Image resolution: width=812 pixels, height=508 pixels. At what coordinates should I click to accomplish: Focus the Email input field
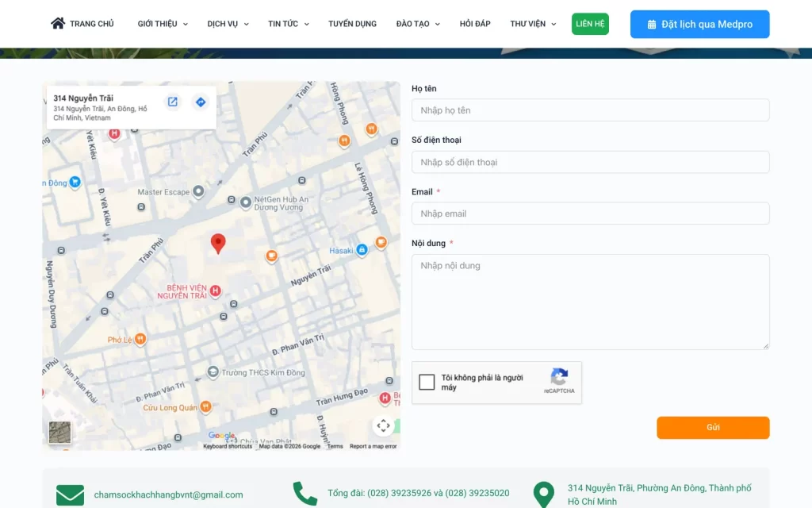point(590,213)
